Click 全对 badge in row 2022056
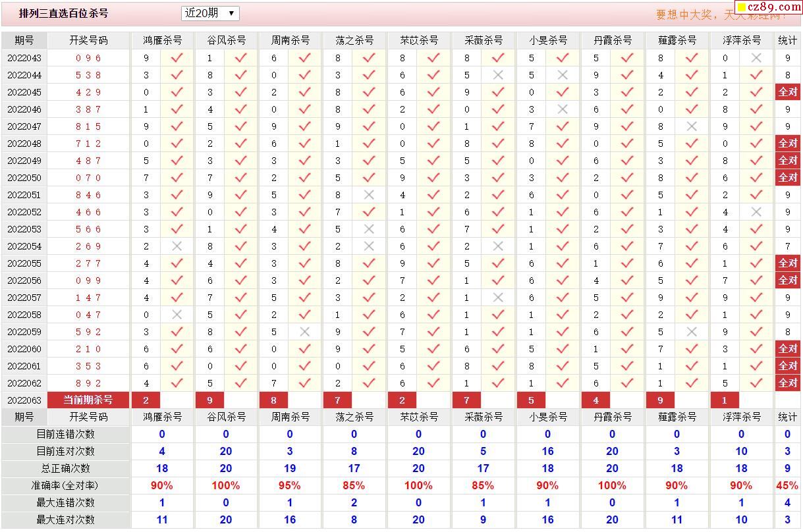Viewport: 803px width, 532px height. click(x=788, y=280)
